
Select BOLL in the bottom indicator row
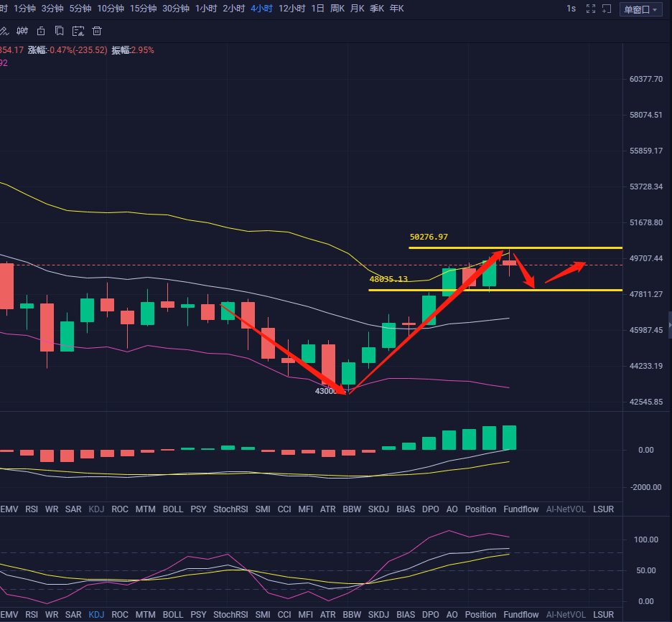(173, 615)
